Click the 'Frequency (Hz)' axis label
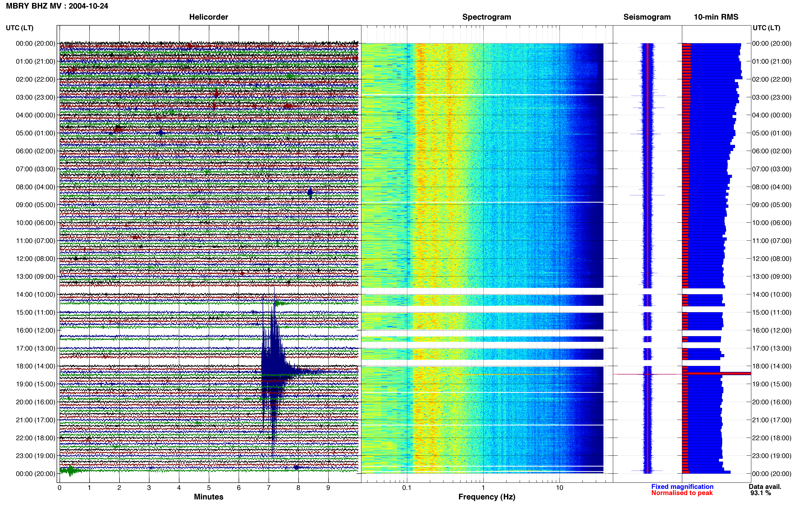 487,497
